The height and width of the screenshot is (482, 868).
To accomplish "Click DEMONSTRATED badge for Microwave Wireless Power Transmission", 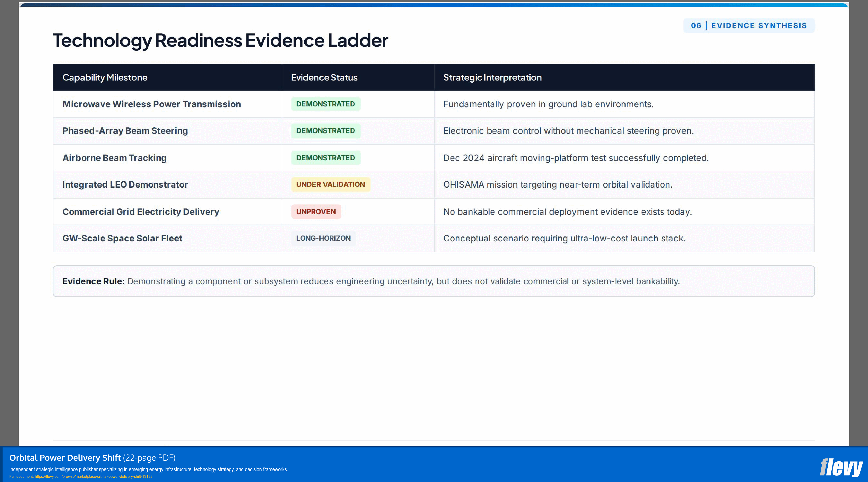I will coord(325,104).
